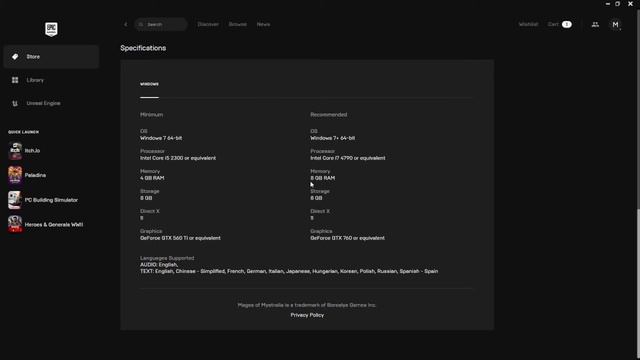Launch Paladins thumbnail in Quick Launch
Image resolution: width=640 pixels, height=360 pixels.
point(15,175)
